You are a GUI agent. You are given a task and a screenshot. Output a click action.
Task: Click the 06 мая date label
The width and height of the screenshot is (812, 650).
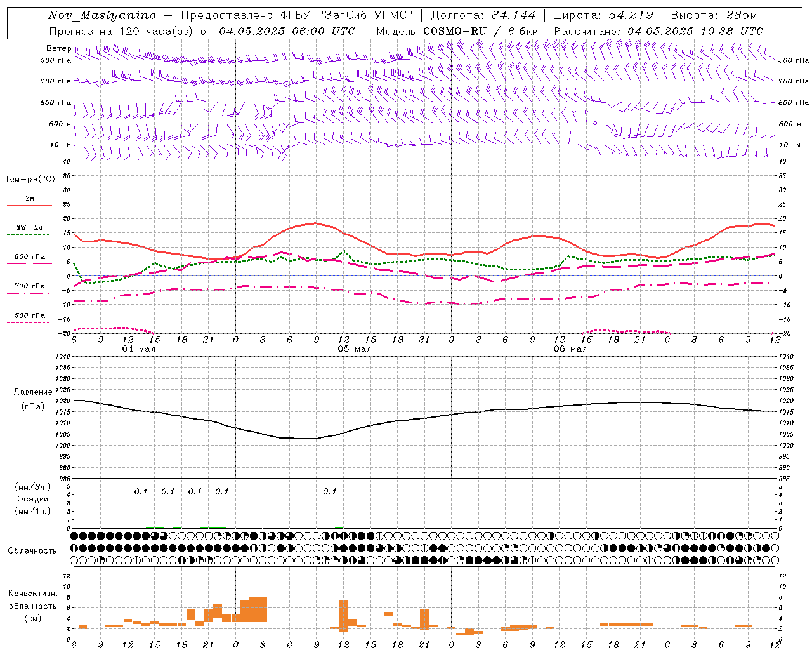point(570,349)
